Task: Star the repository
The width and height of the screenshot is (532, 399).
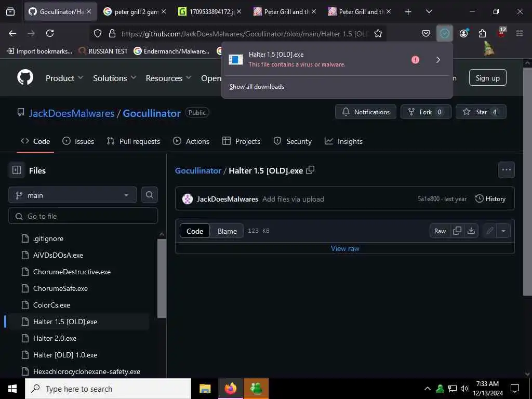Action: 481,112
